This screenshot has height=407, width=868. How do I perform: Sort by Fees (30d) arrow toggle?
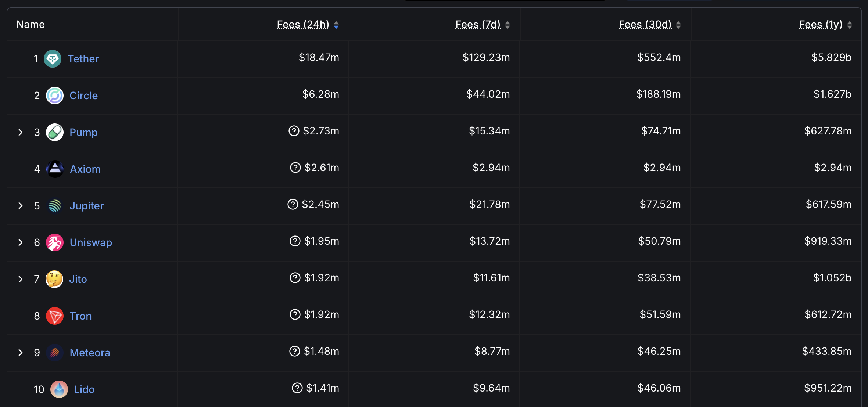click(678, 25)
